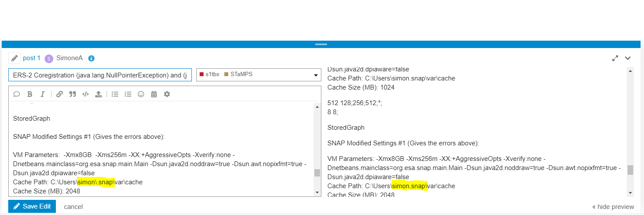The height and width of the screenshot is (215, 644).
Task: Click the preview pane vertical scrollbar thumb
Action: coord(630,170)
